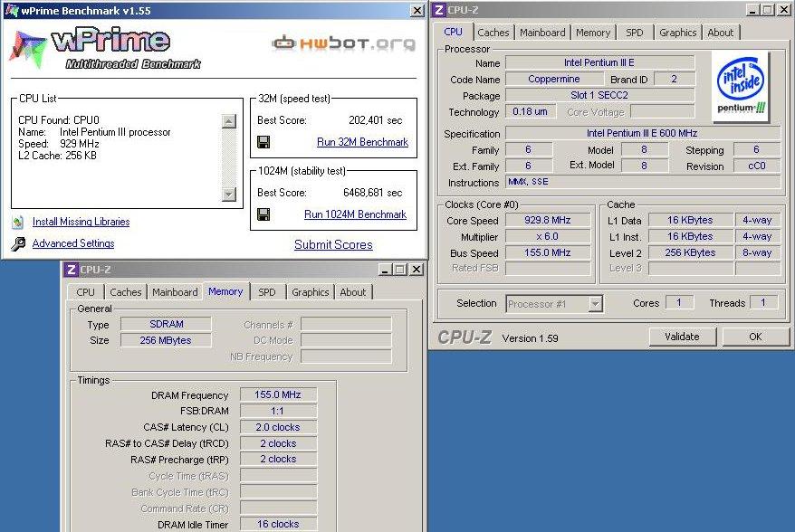Click the 1024M benchmark save floppy icon
This screenshot has width=795, height=532.
click(263, 214)
